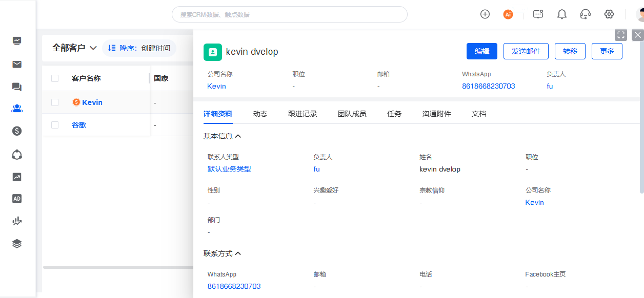The height and width of the screenshot is (298, 644).
Task: Click the fu owner link in header summary
Action: point(550,86)
